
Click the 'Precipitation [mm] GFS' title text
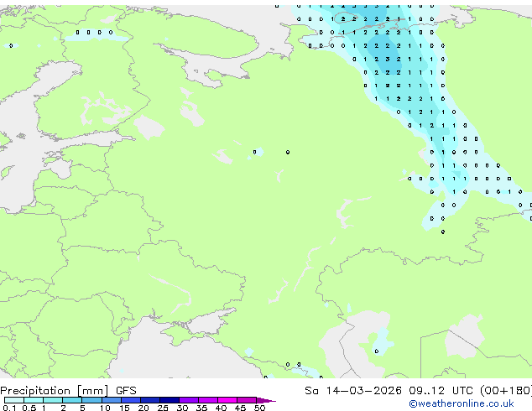[x=68, y=391]
